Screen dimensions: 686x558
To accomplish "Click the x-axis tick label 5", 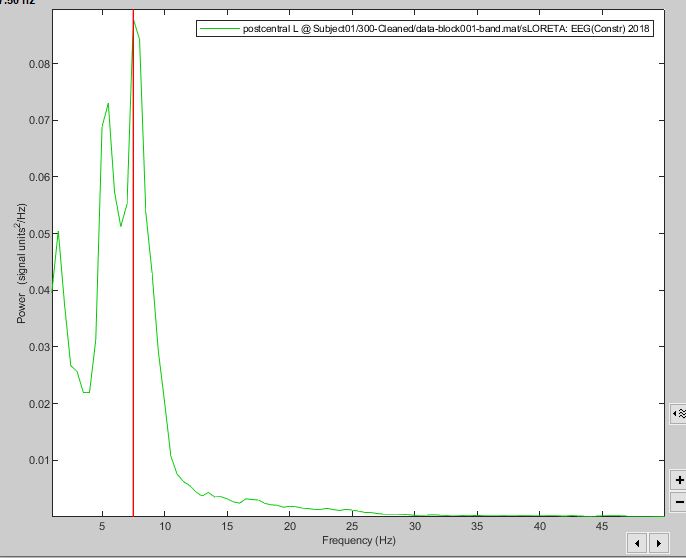I will pyautogui.click(x=102, y=526).
